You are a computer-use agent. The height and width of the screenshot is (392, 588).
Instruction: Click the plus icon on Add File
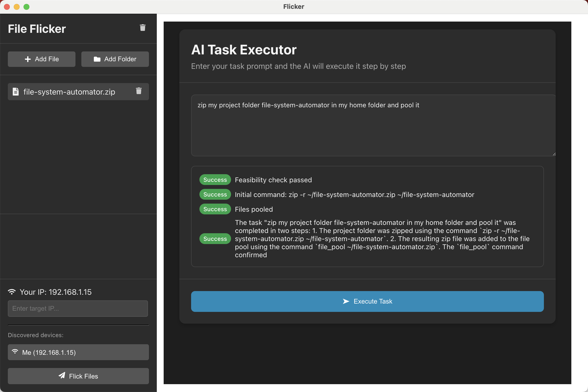click(x=28, y=59)
